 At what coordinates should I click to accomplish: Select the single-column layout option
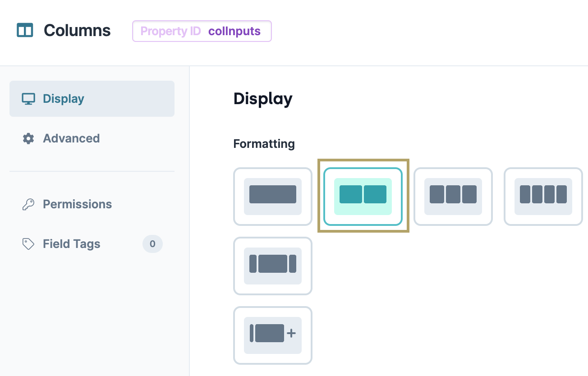tap(273, 197)
